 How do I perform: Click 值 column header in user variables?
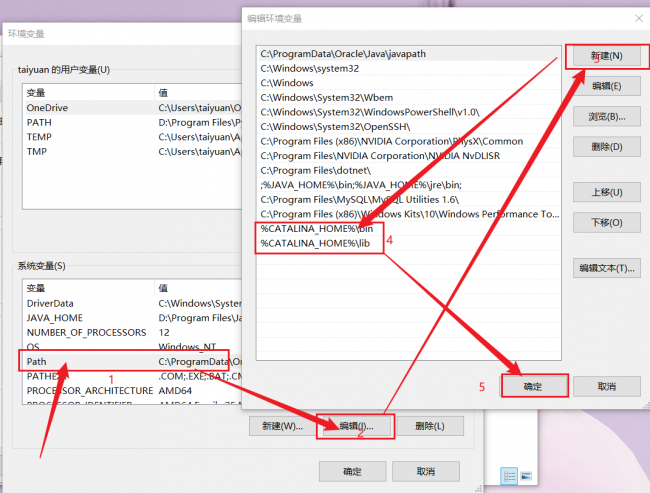click(198, 93)
